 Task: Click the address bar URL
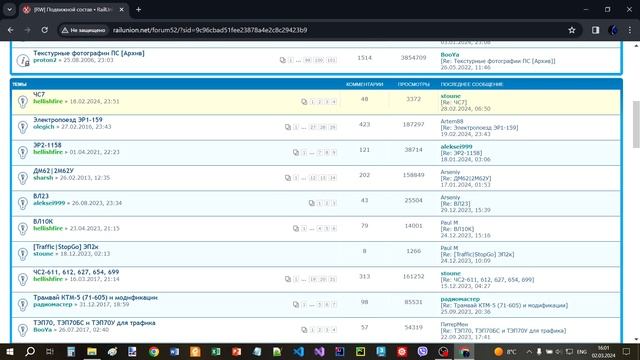210,30
